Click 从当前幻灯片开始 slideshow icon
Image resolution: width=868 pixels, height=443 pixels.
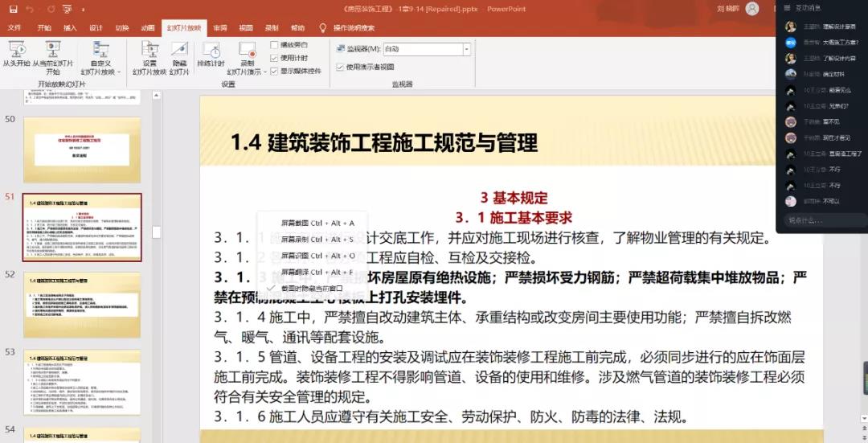[52, 50]
